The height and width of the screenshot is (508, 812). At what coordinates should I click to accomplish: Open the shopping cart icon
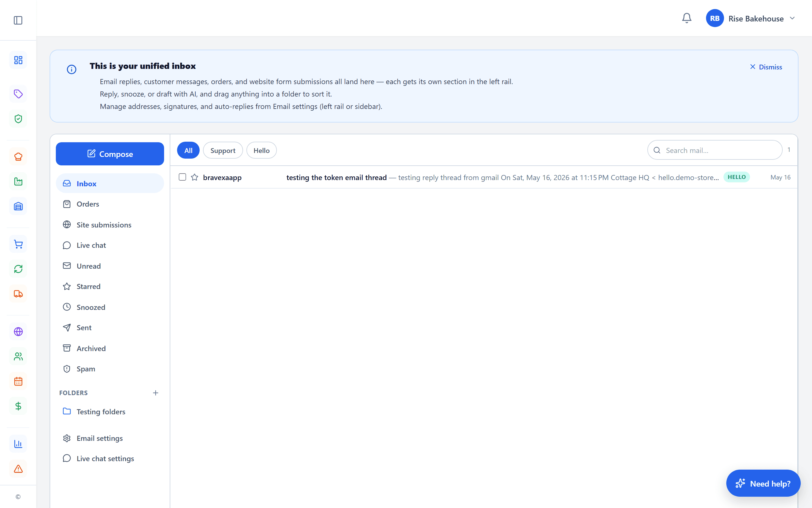[x=18, y=244]
